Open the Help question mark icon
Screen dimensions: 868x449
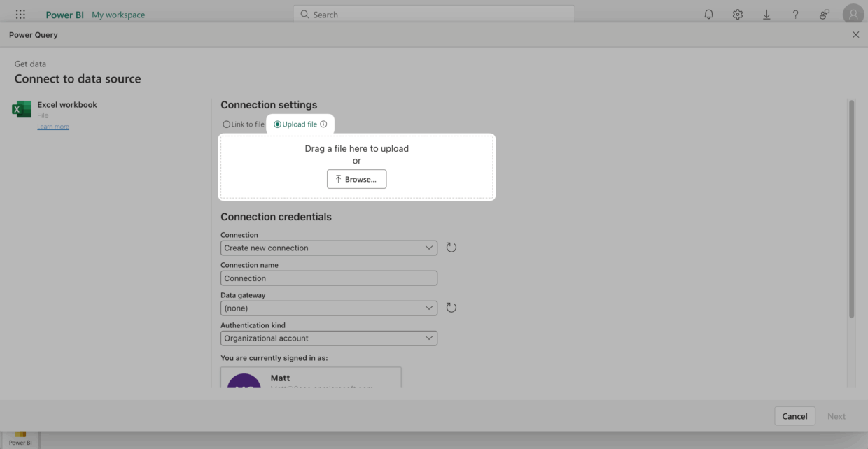tap(795, 14)
